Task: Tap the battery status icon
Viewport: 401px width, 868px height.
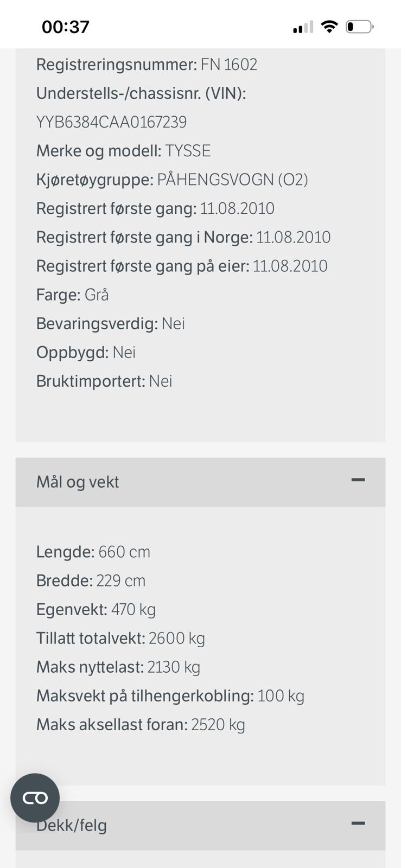Action: pyautogui.click(x=360, y=27)
